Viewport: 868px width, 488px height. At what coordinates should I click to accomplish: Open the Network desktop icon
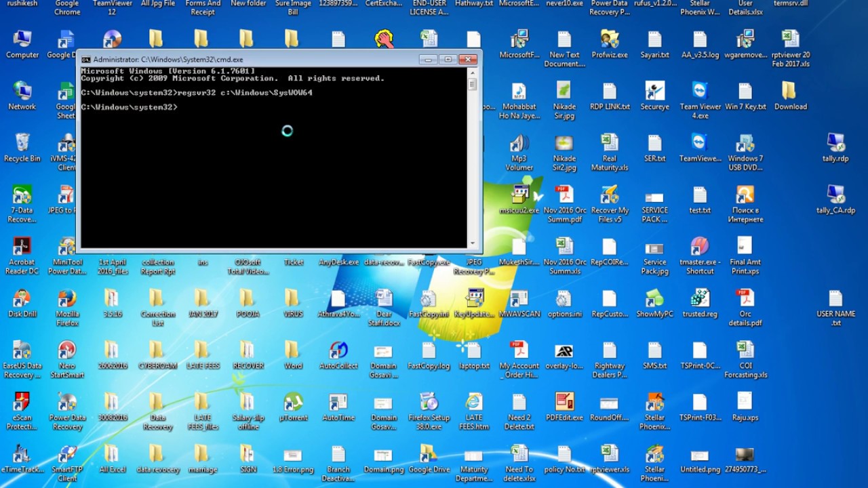pyautogui.click(x=22, y=96)
